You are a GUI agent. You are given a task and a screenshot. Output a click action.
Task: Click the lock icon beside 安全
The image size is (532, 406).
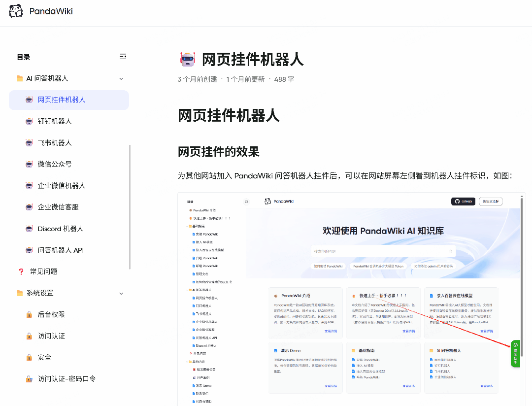coord(29,357)
